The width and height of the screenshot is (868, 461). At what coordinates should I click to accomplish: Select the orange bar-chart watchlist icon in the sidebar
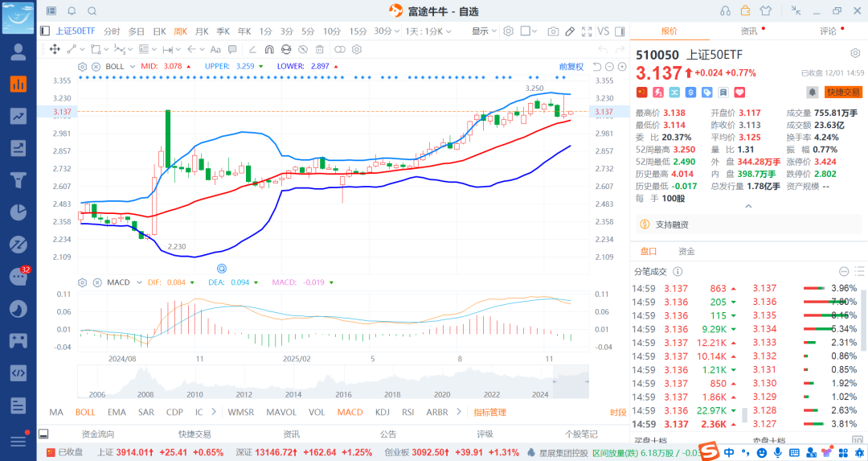coord(18,84)
